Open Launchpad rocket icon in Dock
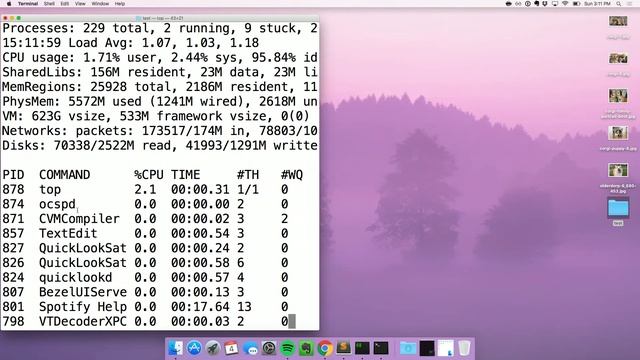 pyautogui.click(x=213, y=348)
